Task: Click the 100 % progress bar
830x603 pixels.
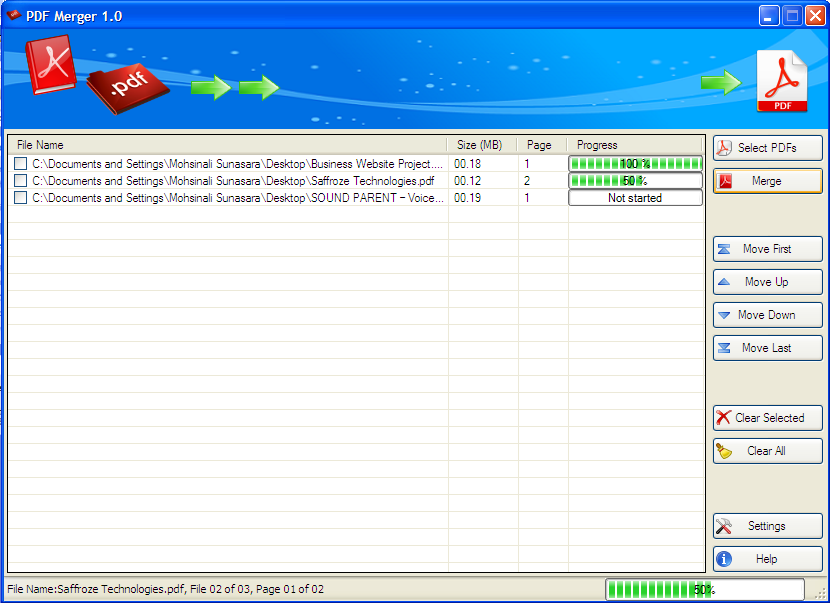Action: click(635, 164)
